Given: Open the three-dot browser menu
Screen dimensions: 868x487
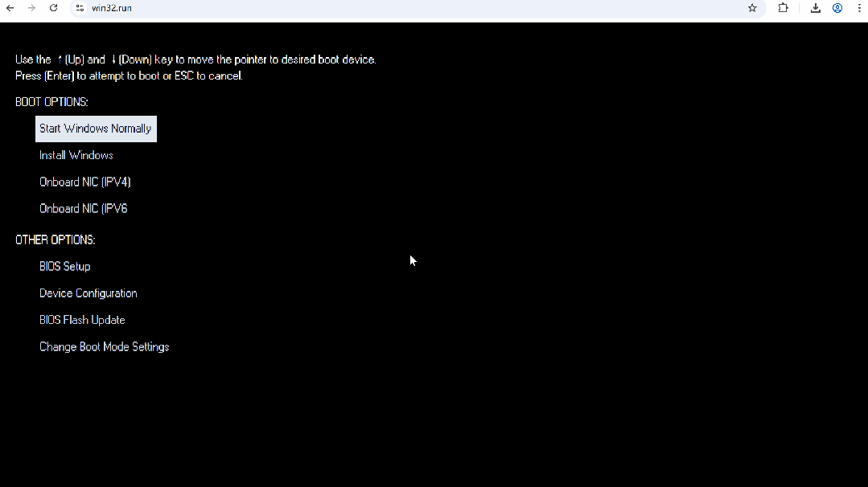Looking at the screenshot, I should 860,8.
